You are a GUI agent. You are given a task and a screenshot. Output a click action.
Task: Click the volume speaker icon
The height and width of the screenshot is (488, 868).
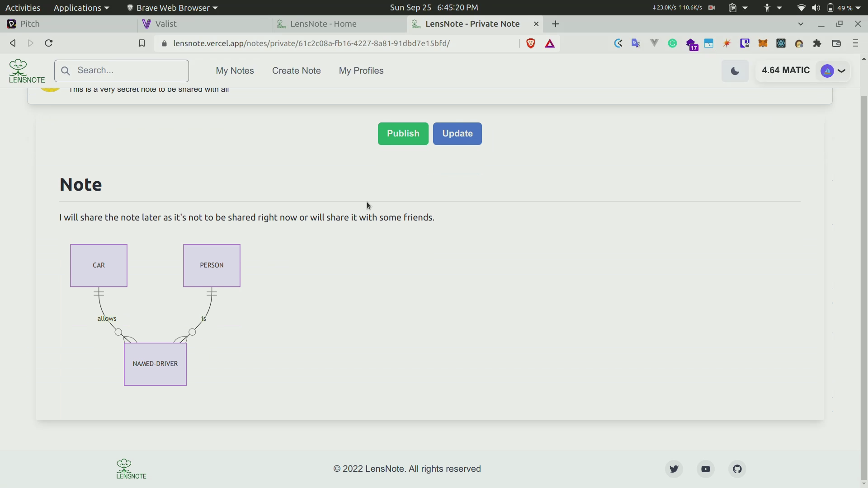816,8
